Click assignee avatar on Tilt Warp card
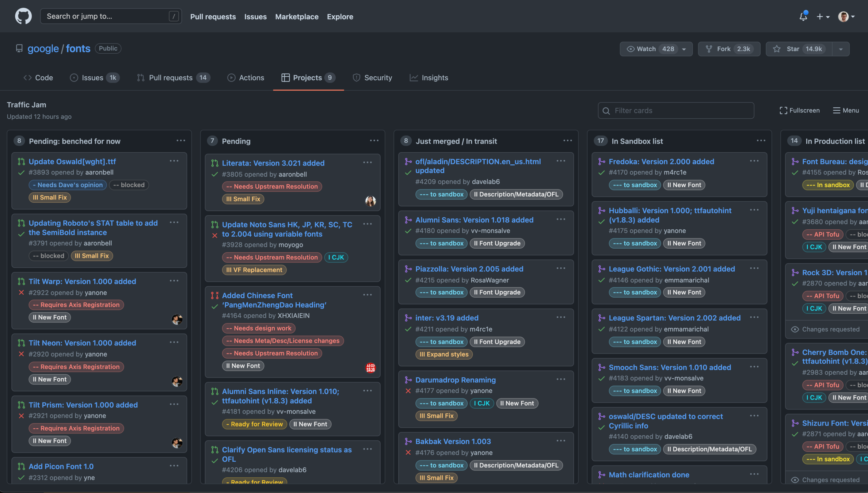 point(177,319)
